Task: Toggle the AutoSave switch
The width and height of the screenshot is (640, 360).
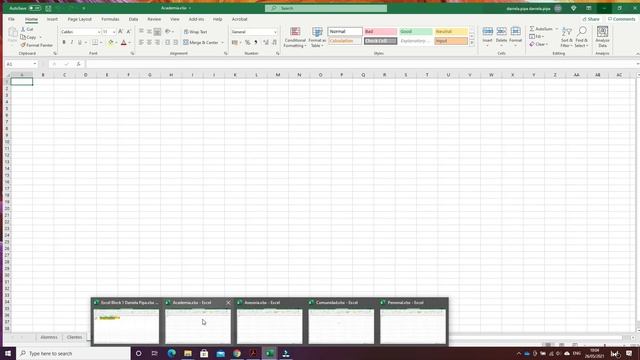Action: pyautogui.click(x=35, y=8)
